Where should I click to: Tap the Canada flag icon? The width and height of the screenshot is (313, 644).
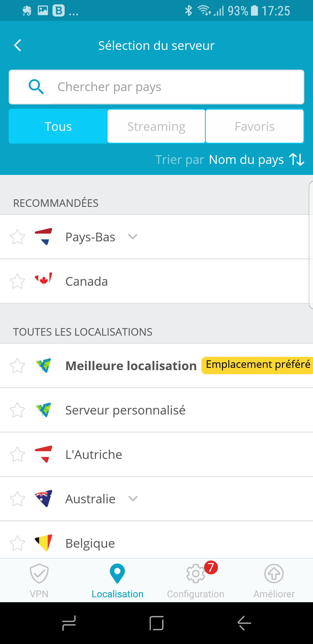coord(43,281)
